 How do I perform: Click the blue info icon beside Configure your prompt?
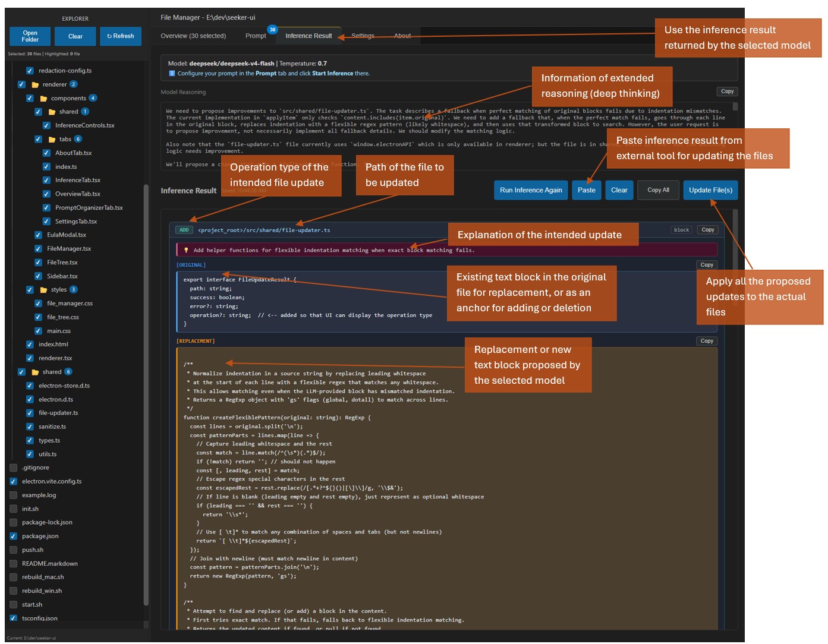coord(172,74)
